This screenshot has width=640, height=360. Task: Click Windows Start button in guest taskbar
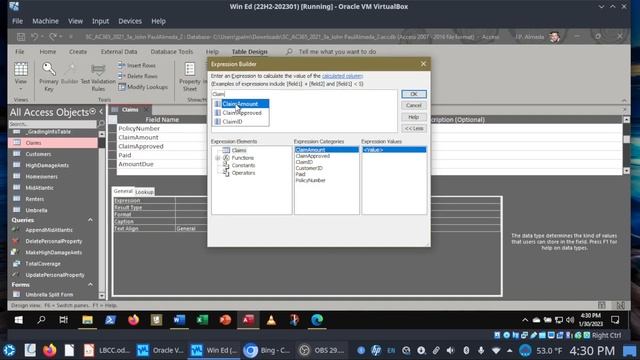click(19, 320)
